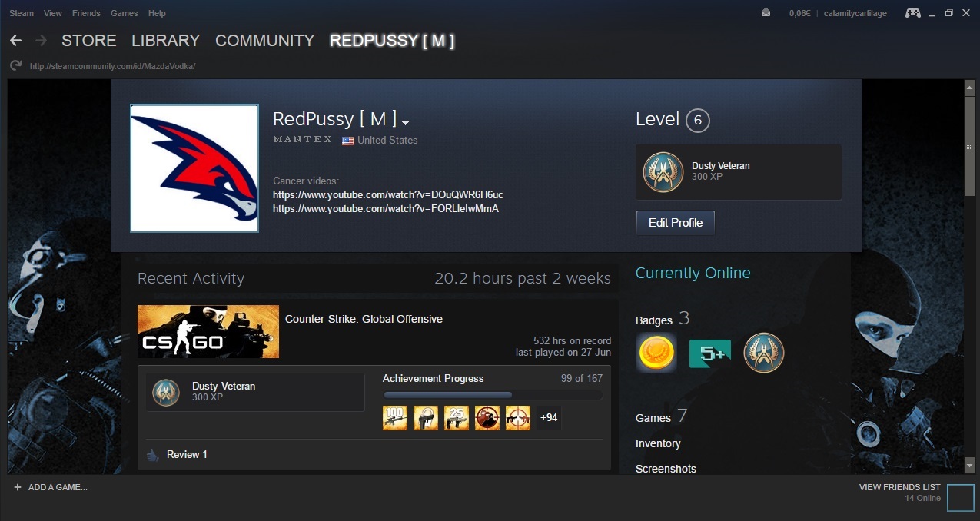Click the thumbs-up icon beside Review 1
Screen dimensions: 980x521
pos(152,455)
